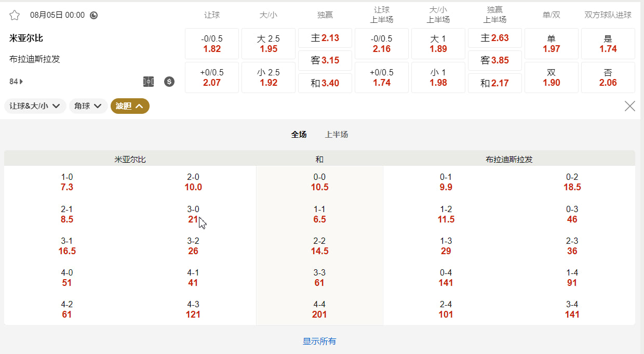Image resolution: width=644 pixels, height=354 pixels.
Task: Select draw score 2-2 at 14.5
Action: 319,246
